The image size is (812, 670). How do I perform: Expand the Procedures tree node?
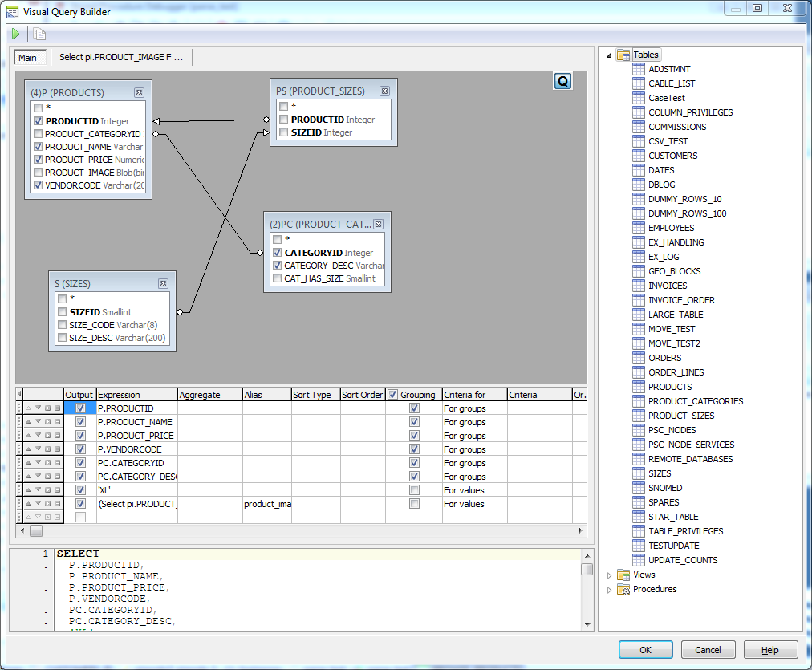click(610, 590)
